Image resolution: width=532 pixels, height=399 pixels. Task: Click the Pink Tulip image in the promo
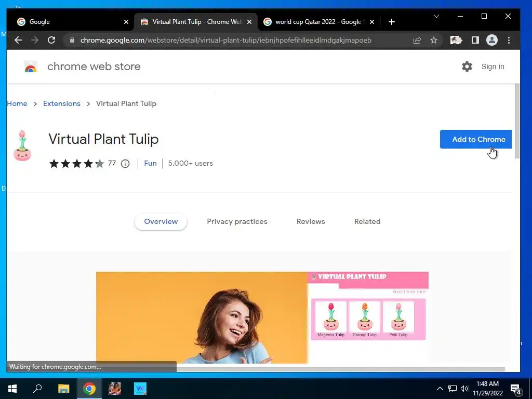398,317
